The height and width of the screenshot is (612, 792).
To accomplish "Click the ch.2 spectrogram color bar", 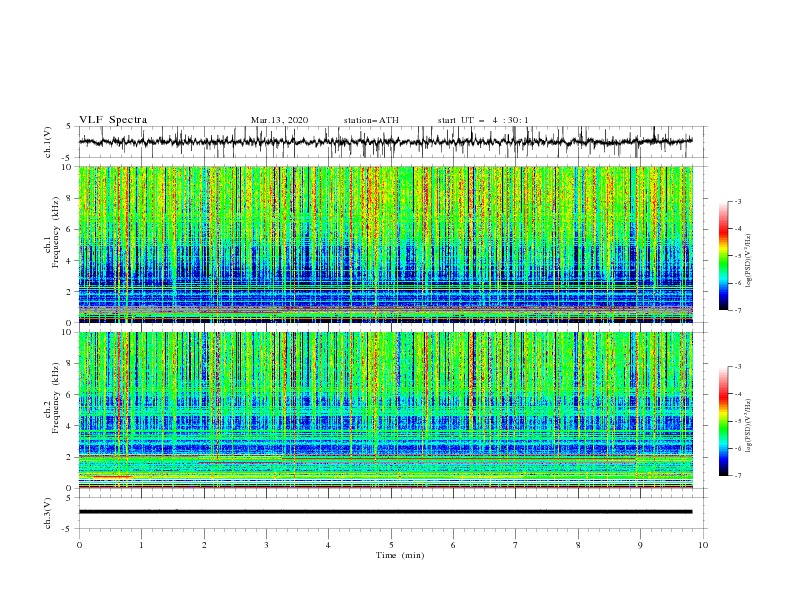I will (724, 421).
